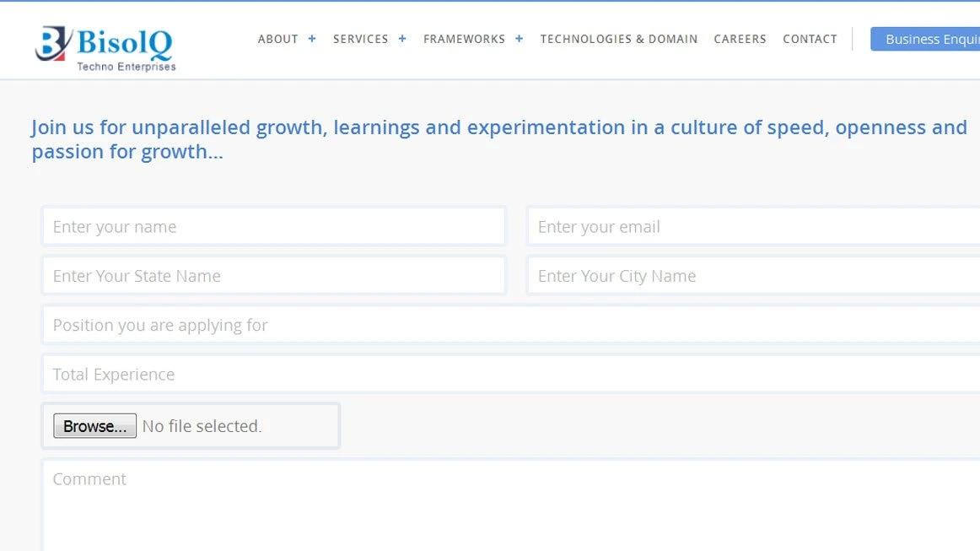Expand the plus icon beside Frameworks
This screenshot has height=551, width=980.
click(519, 39)
